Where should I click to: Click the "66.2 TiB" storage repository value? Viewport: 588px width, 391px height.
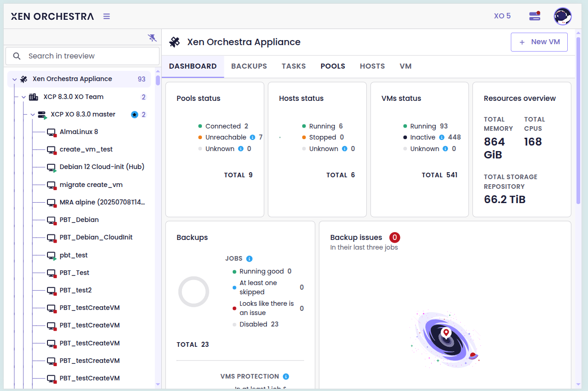point(505,199)
